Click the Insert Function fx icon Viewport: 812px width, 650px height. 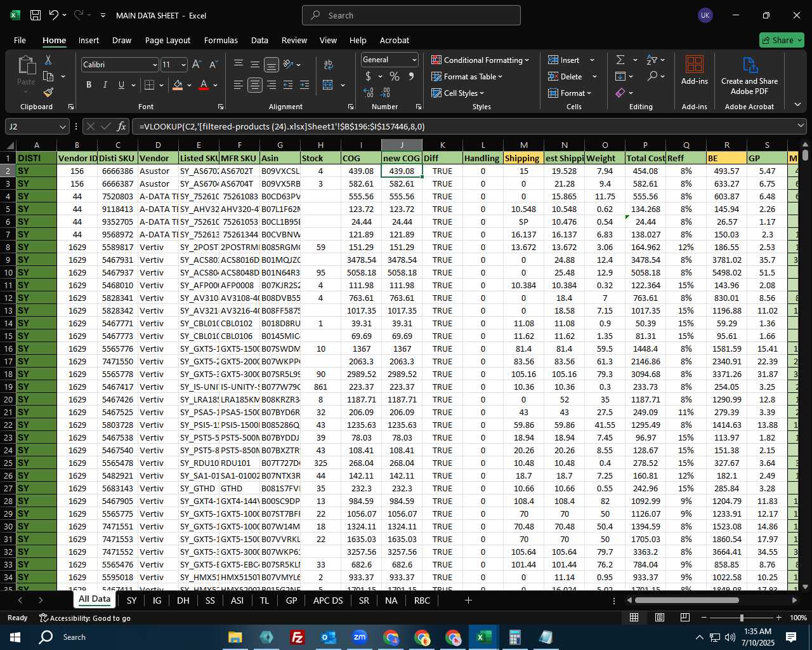[x=122, y=126]
